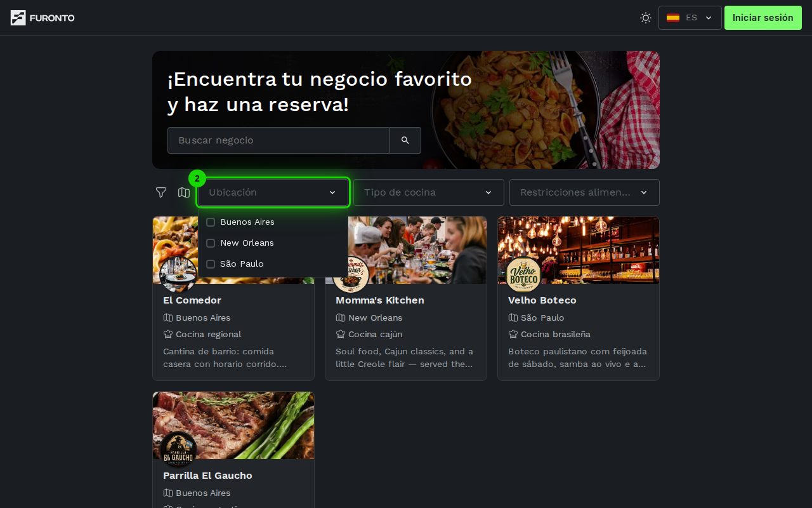Click the Cocina cajún text
812x508 pixels.
click(x=376, y=334)
